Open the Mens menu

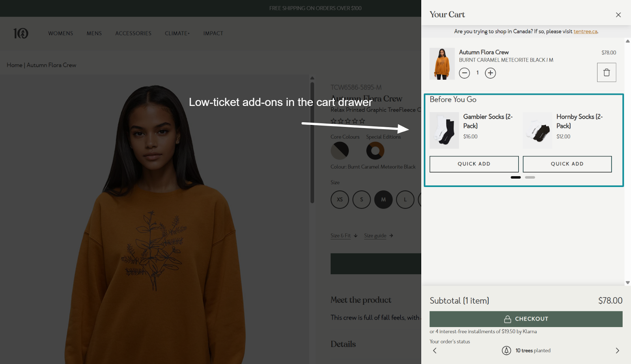pos(94,34)
